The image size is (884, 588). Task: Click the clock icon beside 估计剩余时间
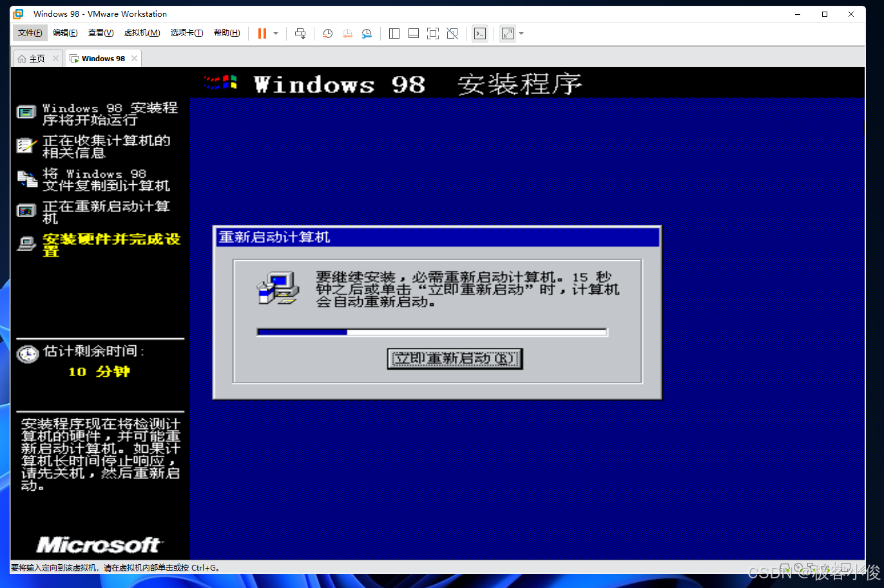[x=28, y=354]
